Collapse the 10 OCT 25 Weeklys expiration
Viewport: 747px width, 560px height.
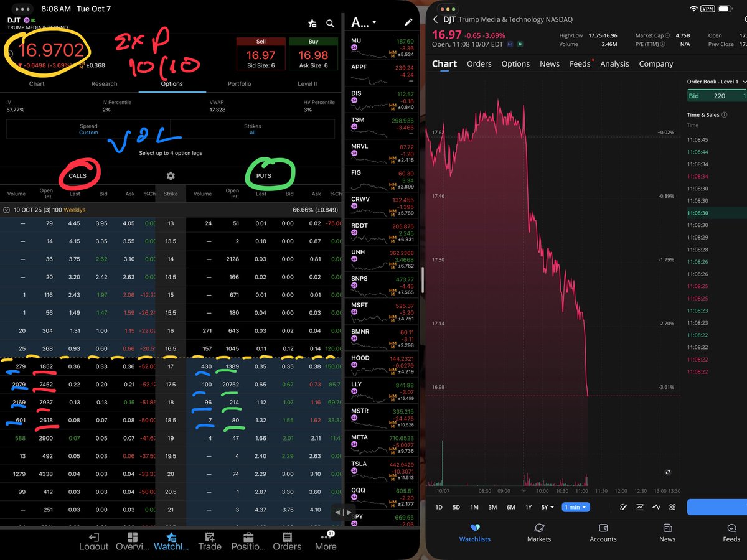6,210
